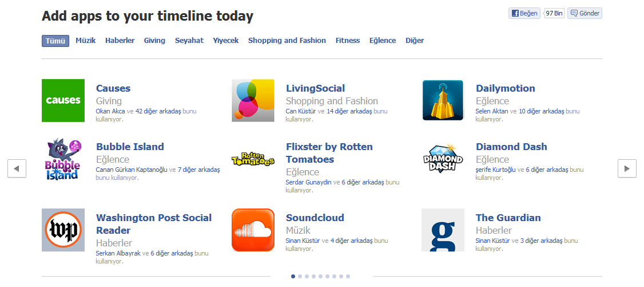Click the orange Soundcloud icon
This screenshot has width=644, height=287.
click(x=253, y=230)
